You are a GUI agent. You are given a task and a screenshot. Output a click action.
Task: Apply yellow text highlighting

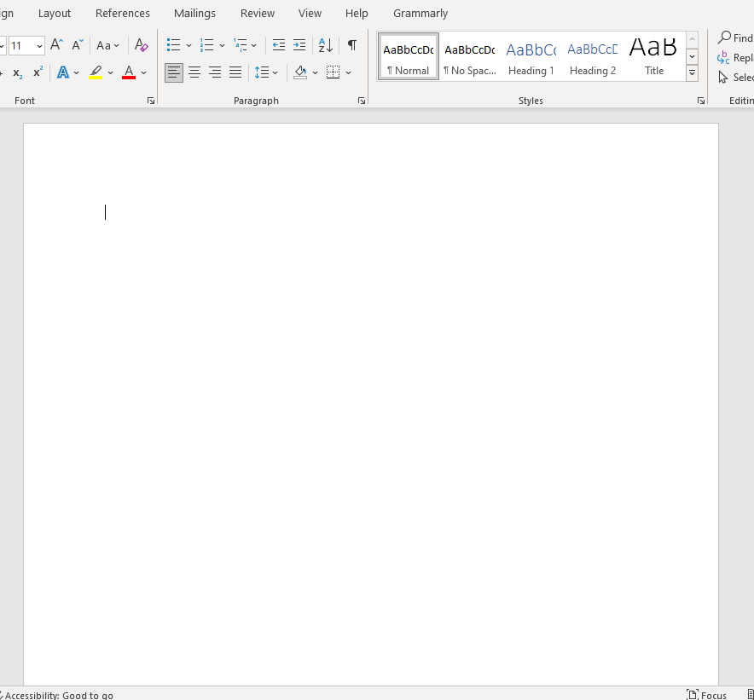click(96, 72)
